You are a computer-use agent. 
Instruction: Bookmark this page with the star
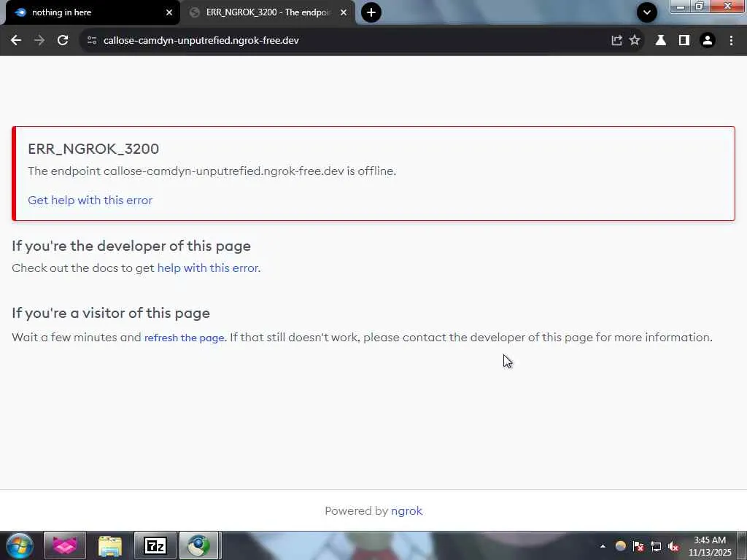(x=635, y=41)
